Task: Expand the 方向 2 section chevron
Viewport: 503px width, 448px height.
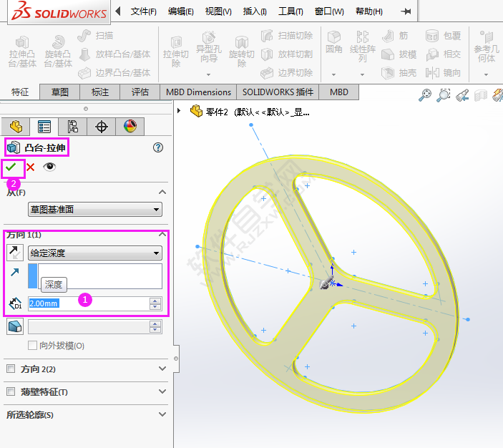Action: (x=162, y=369)
